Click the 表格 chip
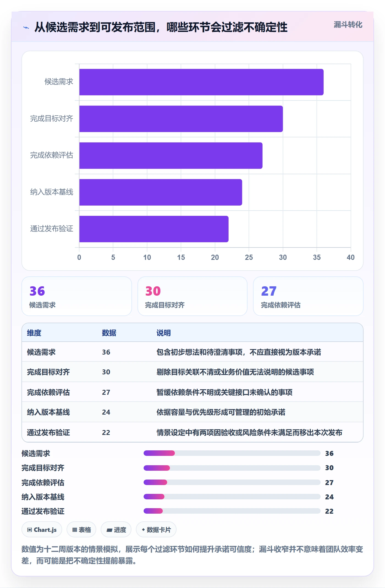385x588 pixels. [x=81, y=530]
